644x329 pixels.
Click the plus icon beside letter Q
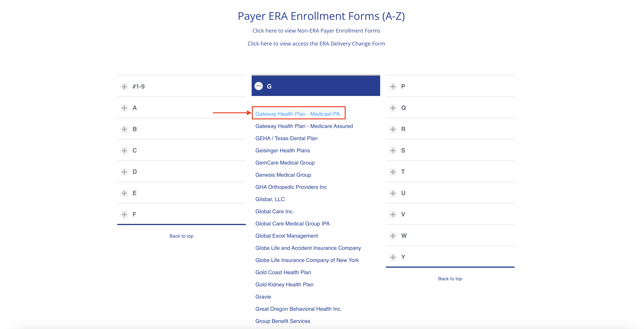(393, 108)
